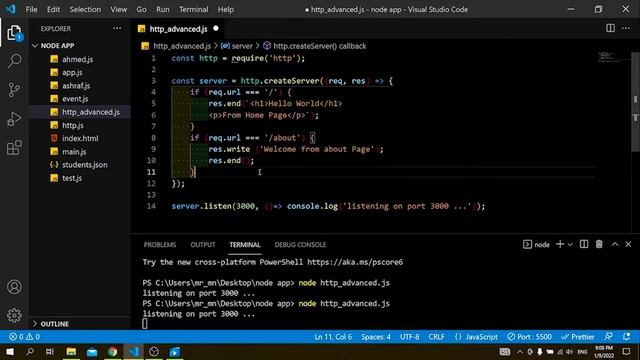
Task: Open the Selection menu
Action: pos(85,9)
